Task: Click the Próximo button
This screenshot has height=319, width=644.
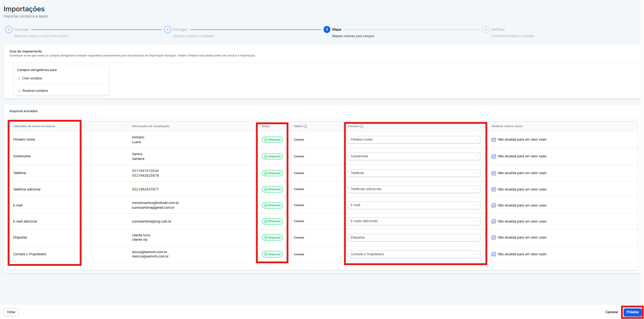Action: point(632,312)
